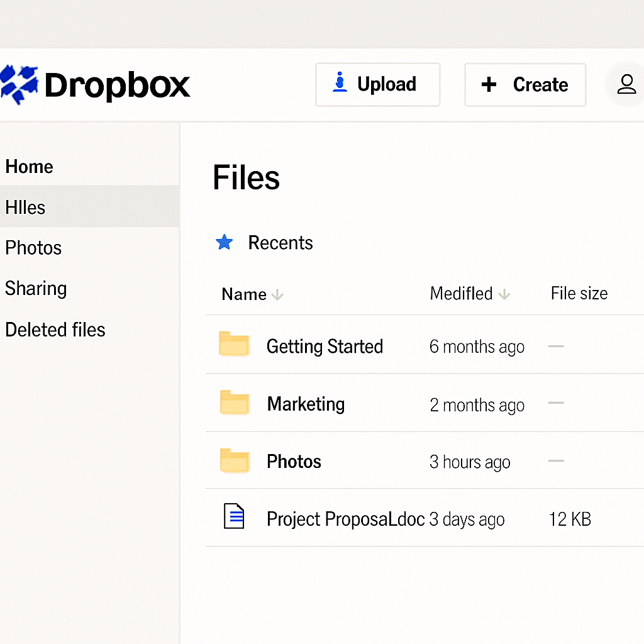The image size is (644, 644).
Task: Click the Dropbox wordmark
Action: coord(118,86)
